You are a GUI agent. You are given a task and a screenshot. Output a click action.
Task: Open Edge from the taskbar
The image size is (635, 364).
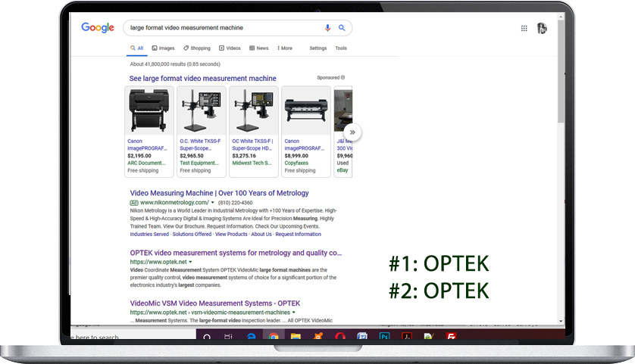(x=252, y=336)
